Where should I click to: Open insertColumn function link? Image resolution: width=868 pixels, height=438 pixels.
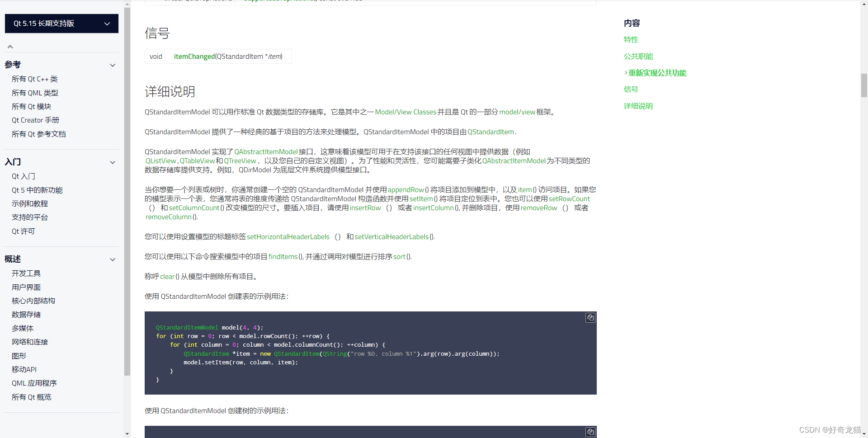pyautogui.click(x=433, y=208)
